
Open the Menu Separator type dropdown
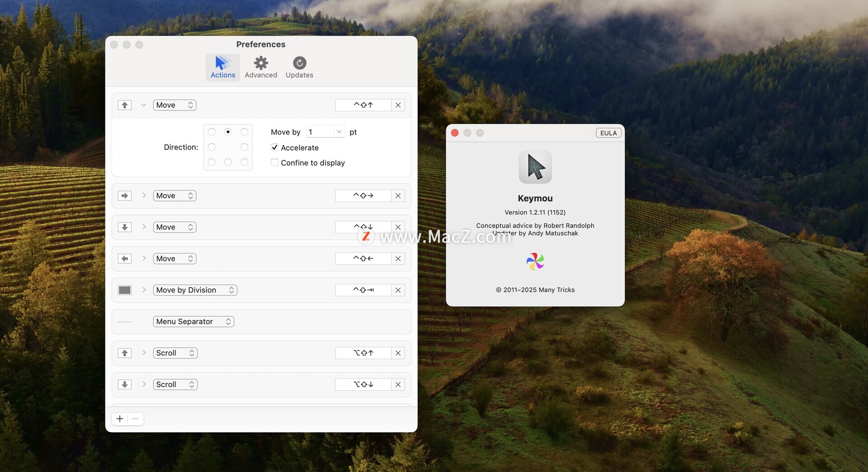tap(193, 322)
